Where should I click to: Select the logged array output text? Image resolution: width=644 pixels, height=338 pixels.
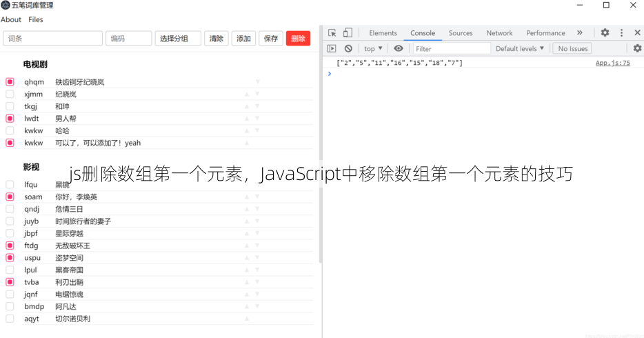(399, 63)
